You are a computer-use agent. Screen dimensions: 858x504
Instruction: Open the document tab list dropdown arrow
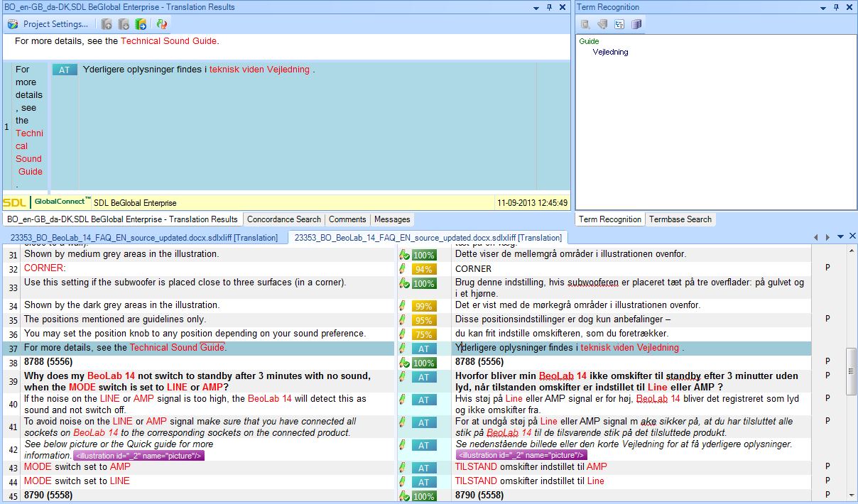[840, 236]
